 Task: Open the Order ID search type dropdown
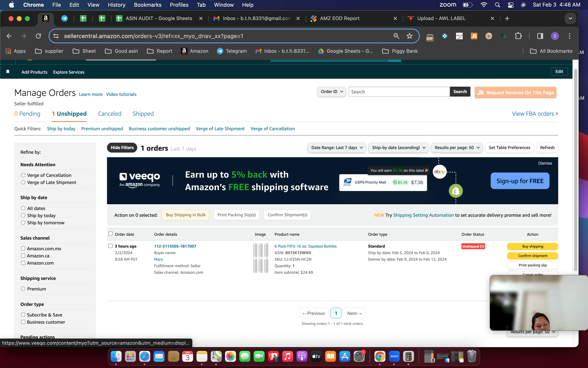(331, 92)
